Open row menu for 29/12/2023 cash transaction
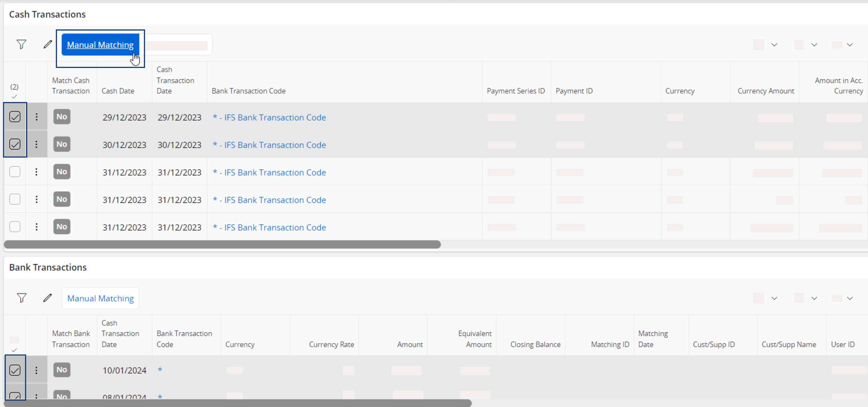 tap(36, 117)
